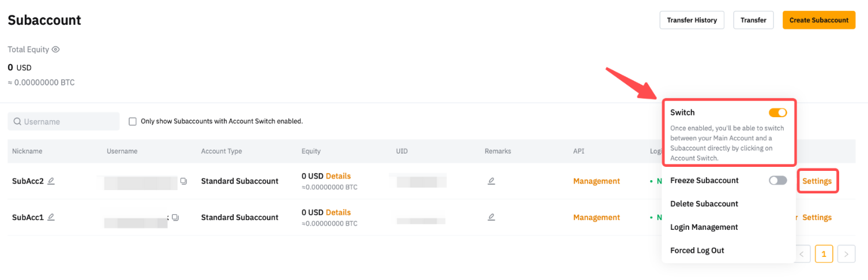The image size is (868, 280).
Task: Focus the Username search field
Action: 63,121
